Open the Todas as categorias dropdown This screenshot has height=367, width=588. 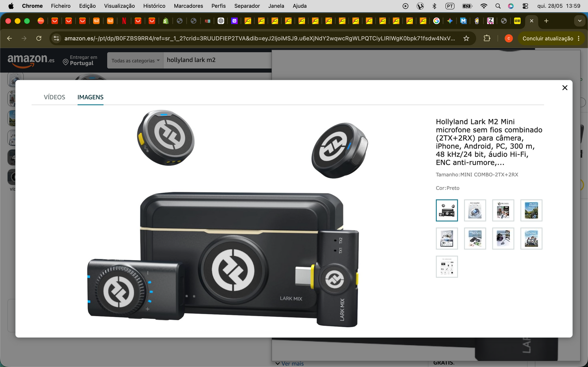click(135, 61)
